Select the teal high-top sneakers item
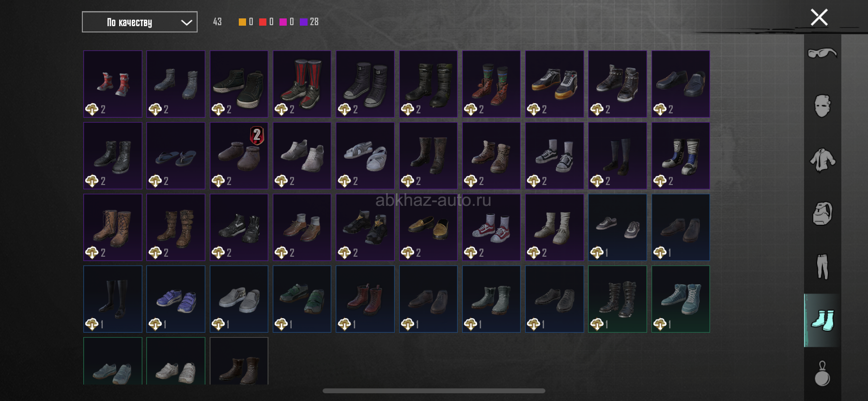 click(681, 299)
